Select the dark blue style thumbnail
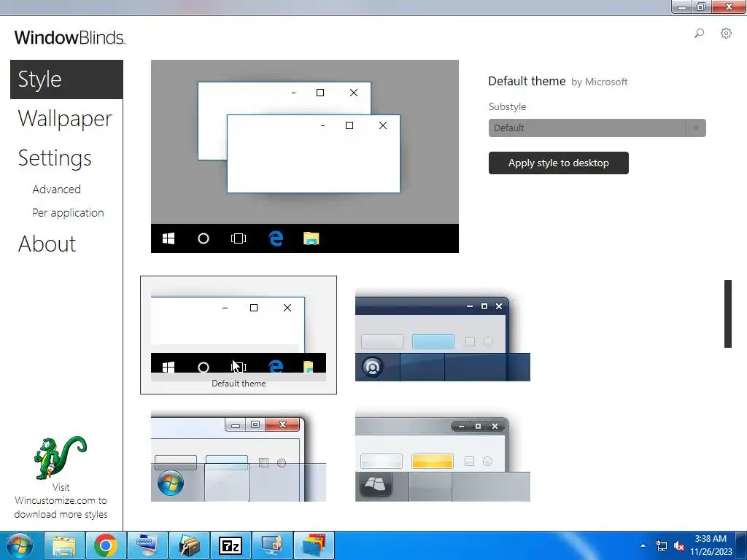This screenshot has width=747, height=560. 443,335
